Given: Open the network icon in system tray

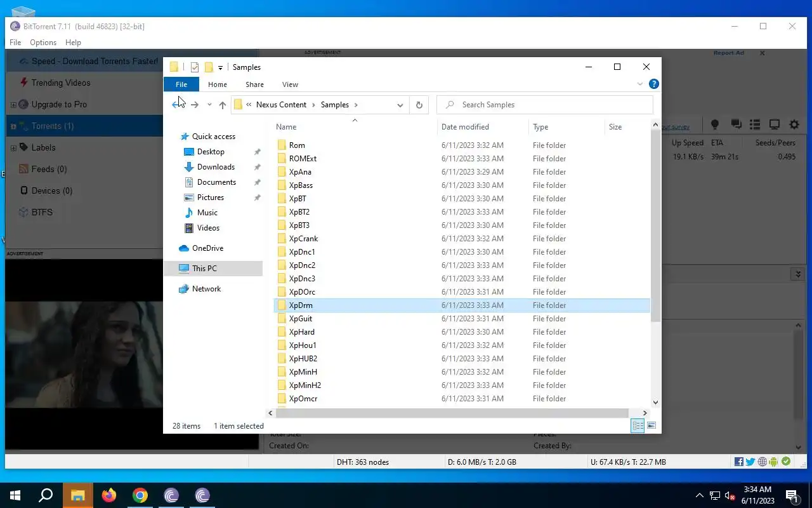Looking at the screenshot, I should click(x=715, y=496).
